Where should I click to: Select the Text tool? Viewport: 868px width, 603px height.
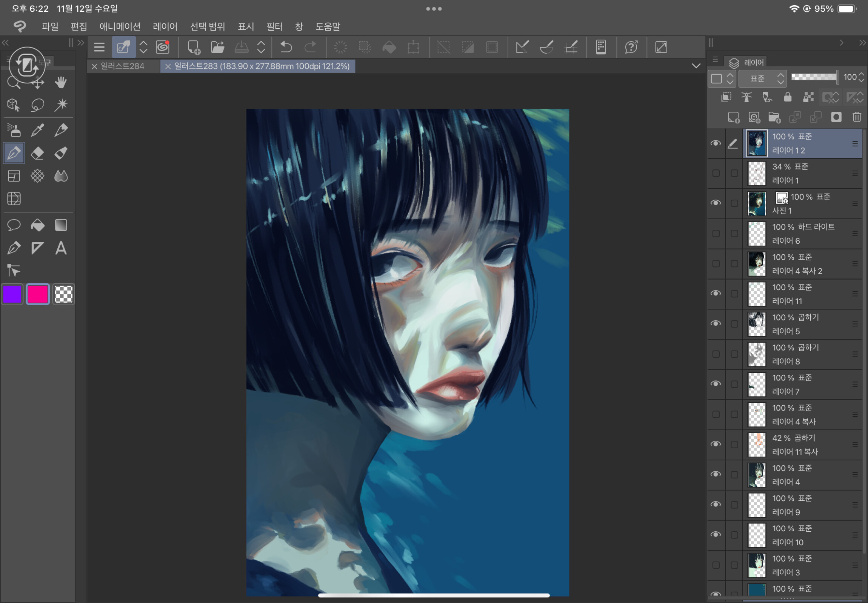pyautogui.click(x=60, y=248)
